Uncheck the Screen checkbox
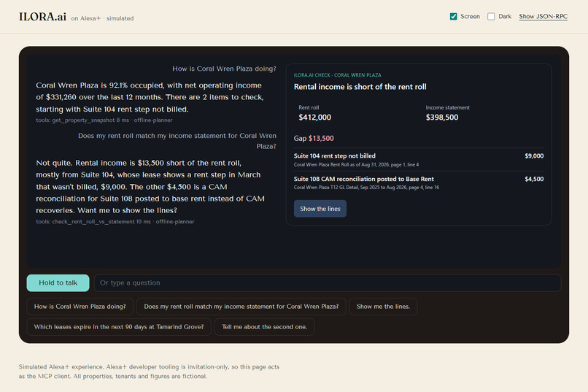Viewport: 588px width, 392px height. click(x=453, y=17)
